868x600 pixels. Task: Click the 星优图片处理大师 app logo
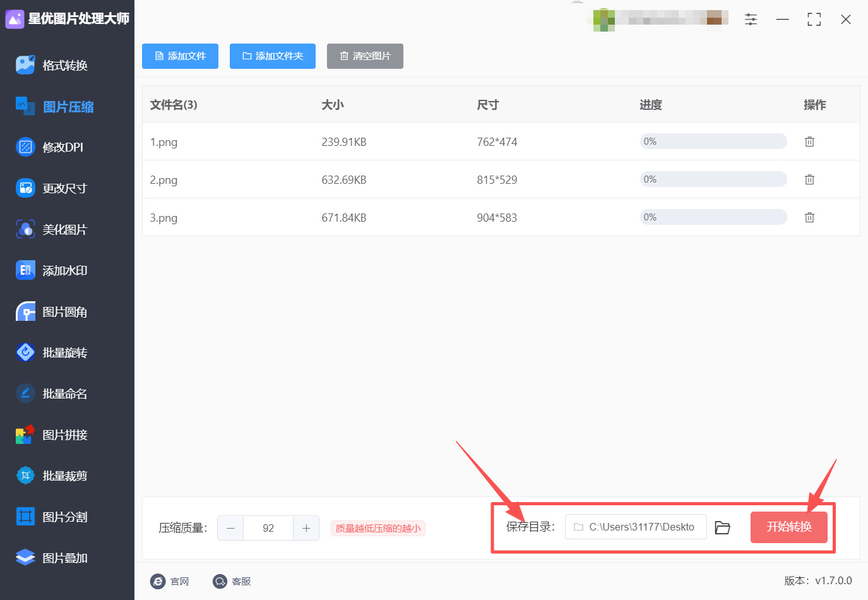tap(15, 19)
